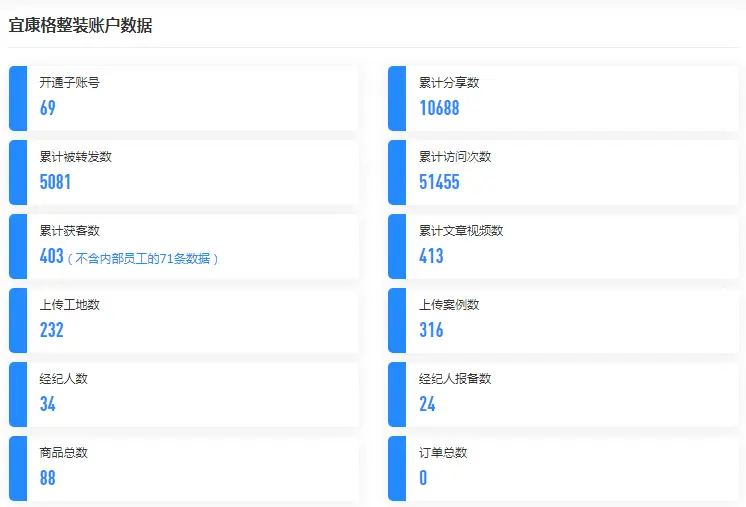Image resolution: width=746 pixels, height=507 pixels.
Task: Select the 24 broker reports value
Action: [427, 404]
